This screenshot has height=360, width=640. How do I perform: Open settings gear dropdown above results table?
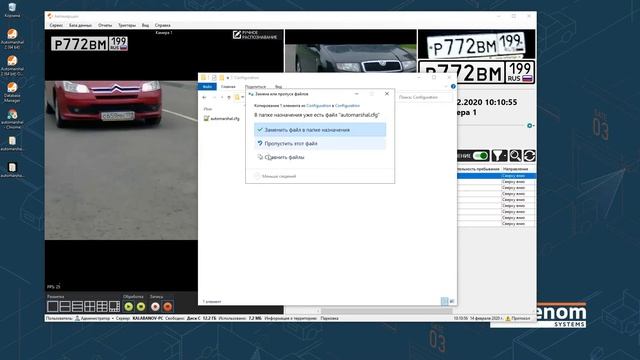530,126
